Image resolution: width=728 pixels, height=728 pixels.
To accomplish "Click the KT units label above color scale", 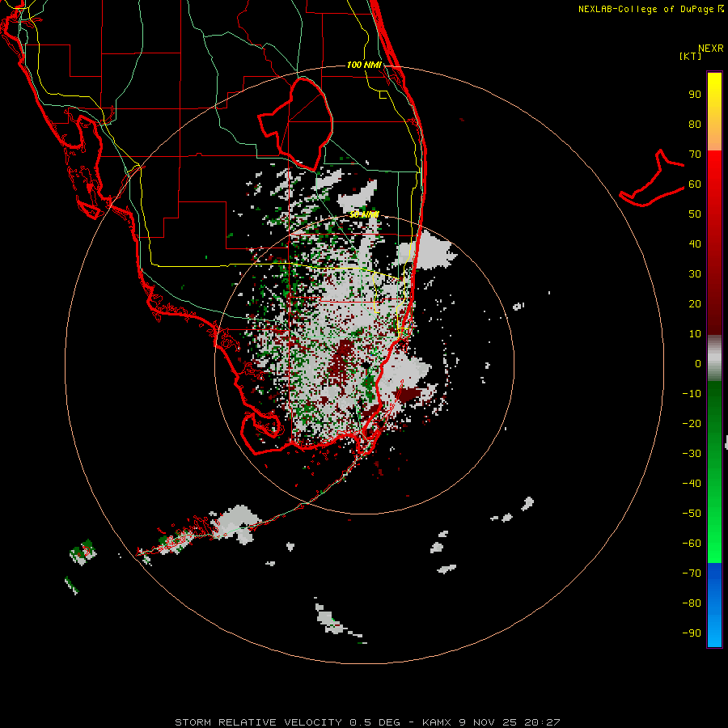I will pos(691,56).
